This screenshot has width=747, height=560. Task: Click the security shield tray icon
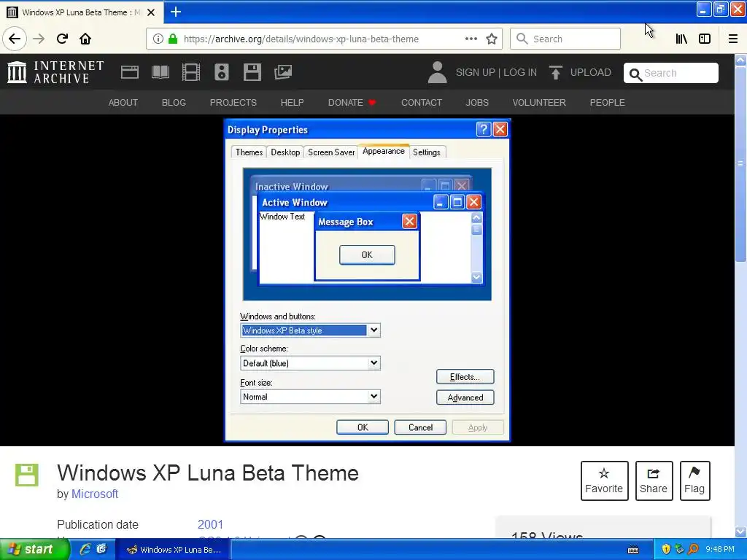(666, 550)
